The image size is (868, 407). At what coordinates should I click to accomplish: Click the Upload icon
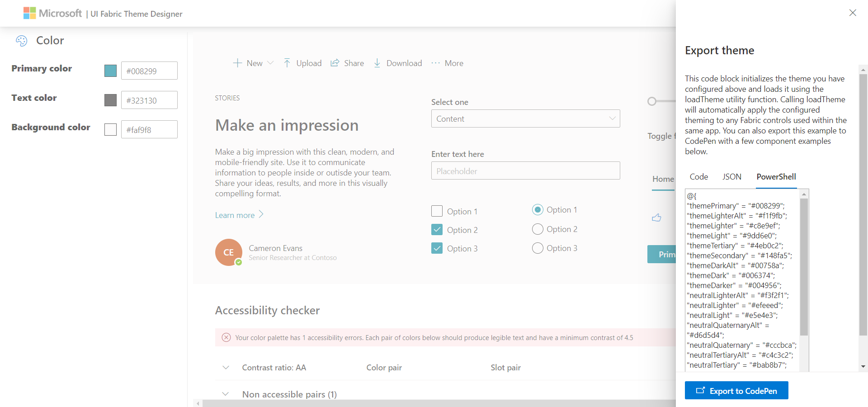click(288, 63)
